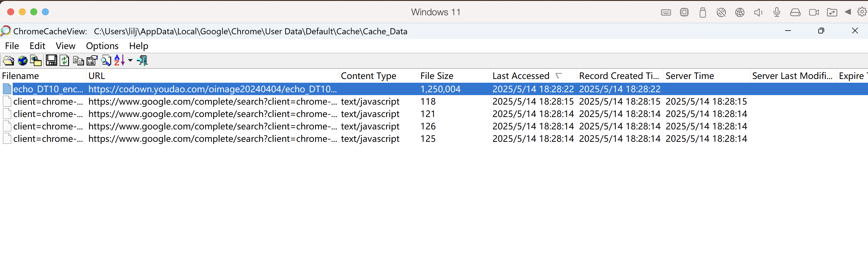Screen dimensions: 868x264
Task: Click the Find magnifier toolbar icon
Action: click(x=106, y=61)
